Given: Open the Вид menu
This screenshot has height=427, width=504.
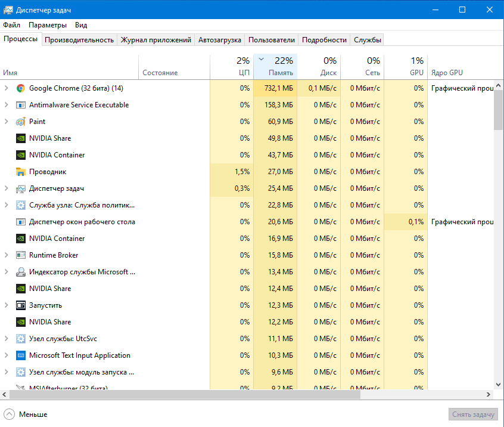Looking at the screenshot, I should tap(81, 25).
